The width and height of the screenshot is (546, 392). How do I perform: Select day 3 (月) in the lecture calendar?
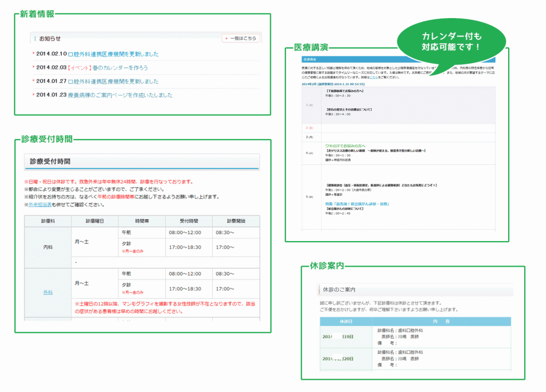pos(309,137)
